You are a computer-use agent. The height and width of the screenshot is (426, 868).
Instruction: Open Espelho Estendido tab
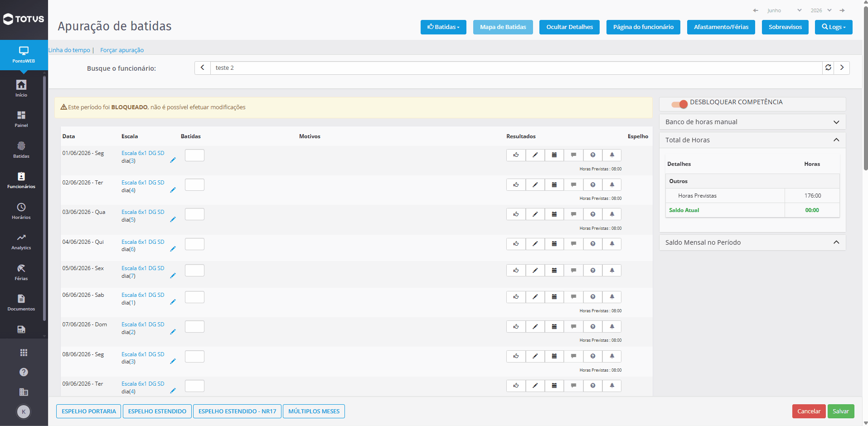(x=157, y=411)
